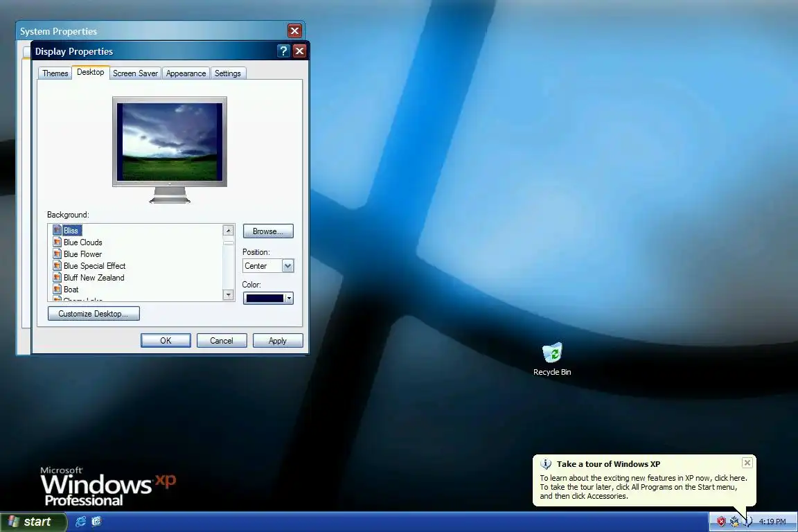The height and width of the screenshot is (532, 798).
Task: Click background list scroll down arrow
Action: (229, 295)
